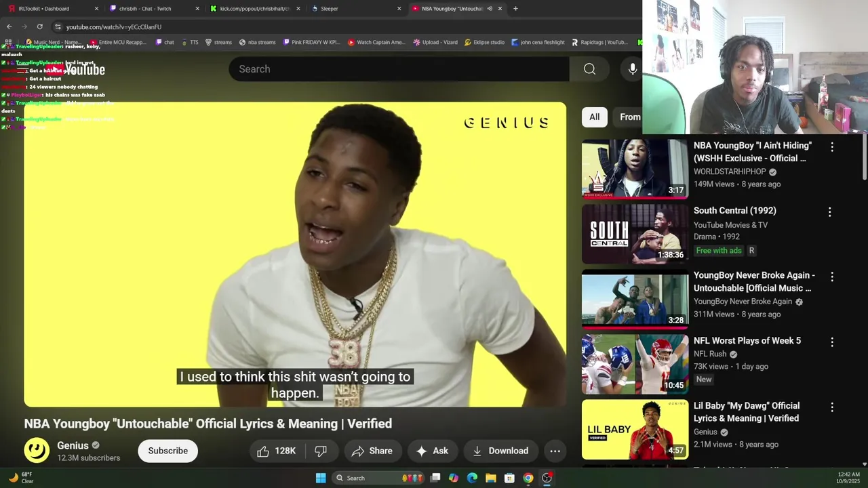The width and height of the screenshot is (868, 488).
Task: Open chat bookmark
Action: point(165,42)
